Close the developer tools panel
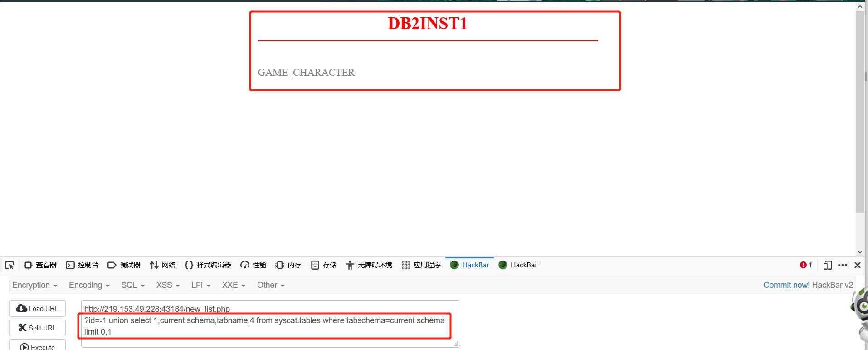Image resolution: width=868 pixels, height=350 pixels. click(858, 265)
